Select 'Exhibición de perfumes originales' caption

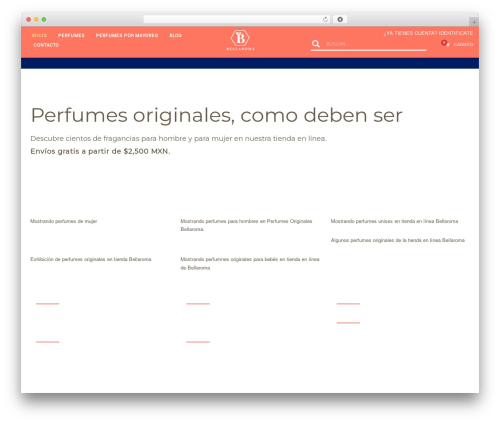pos(91,259)
